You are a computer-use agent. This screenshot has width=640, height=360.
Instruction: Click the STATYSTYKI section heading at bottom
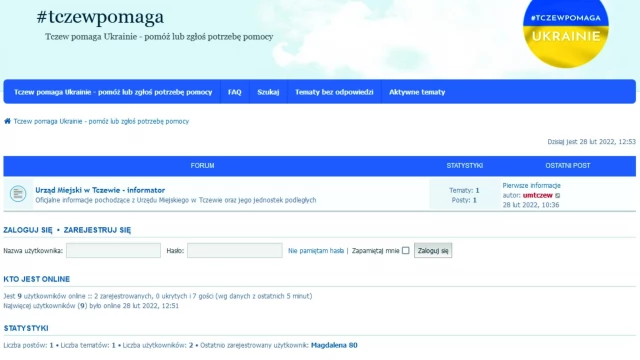(26, 328)
